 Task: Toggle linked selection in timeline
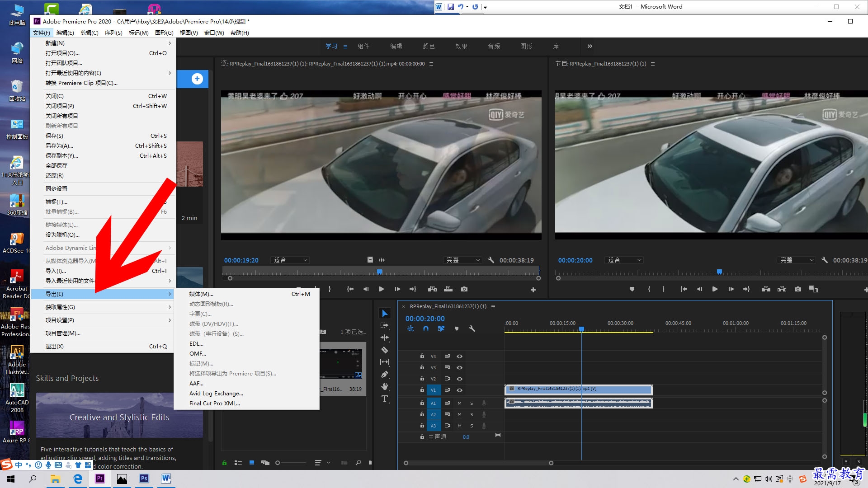pyautogui.click(x=441, y=328)
